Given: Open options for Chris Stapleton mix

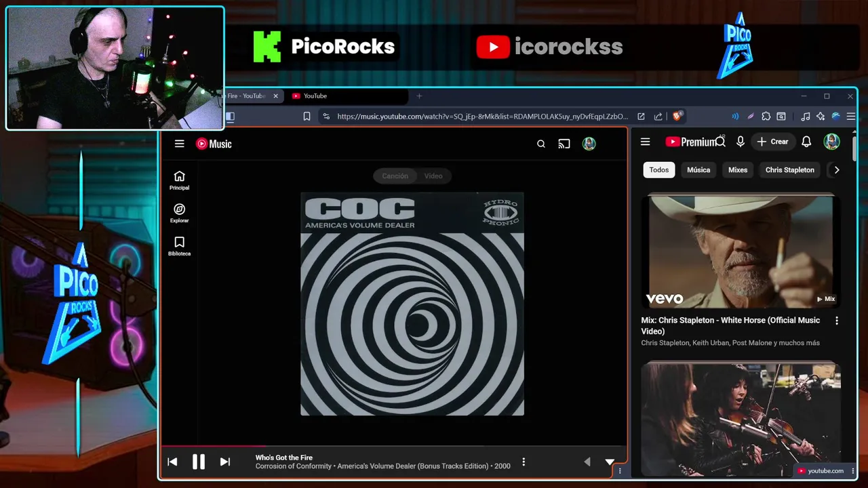Looking at the screenshot, I should 836,321.
